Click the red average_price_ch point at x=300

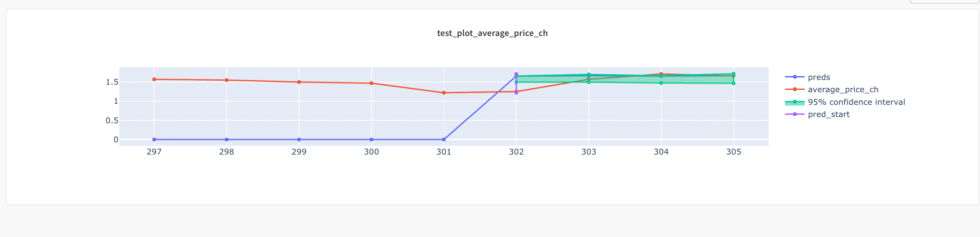371,83
